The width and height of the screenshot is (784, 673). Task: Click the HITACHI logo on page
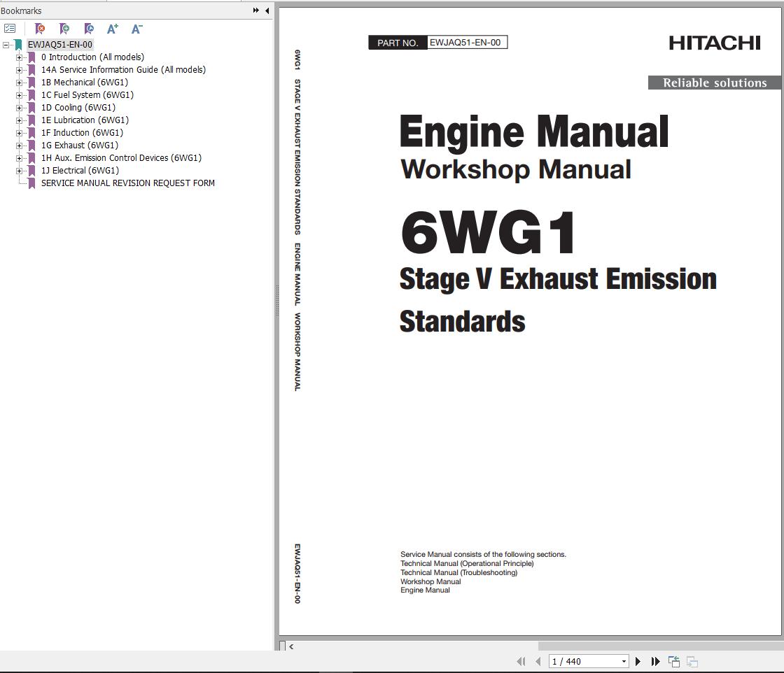tap(715, 43)
